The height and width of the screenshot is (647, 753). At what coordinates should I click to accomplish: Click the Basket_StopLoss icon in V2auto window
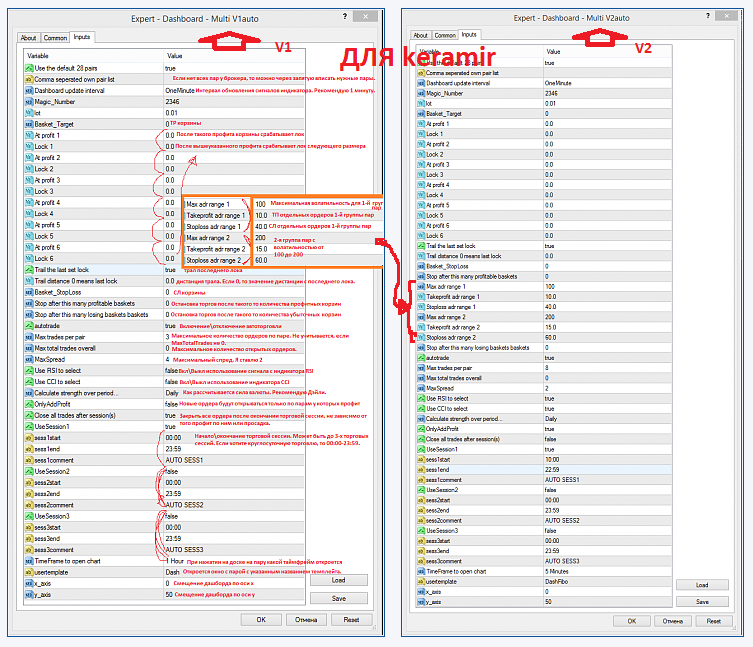421,267
